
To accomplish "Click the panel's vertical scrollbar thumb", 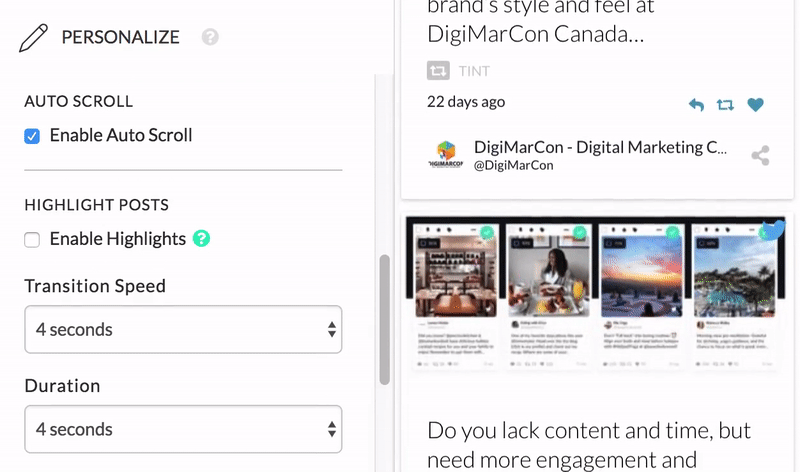I will (385, 319).
